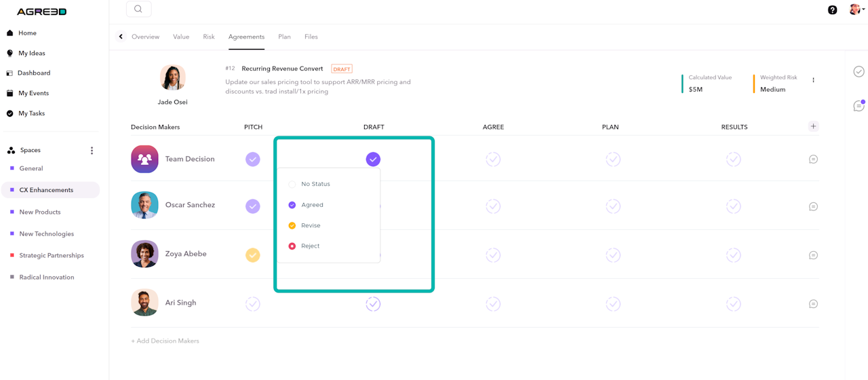The height and width of the screenshot is (380, 868).
Task: Open comment icon for Ari Singh row
Action: (813, 304)
